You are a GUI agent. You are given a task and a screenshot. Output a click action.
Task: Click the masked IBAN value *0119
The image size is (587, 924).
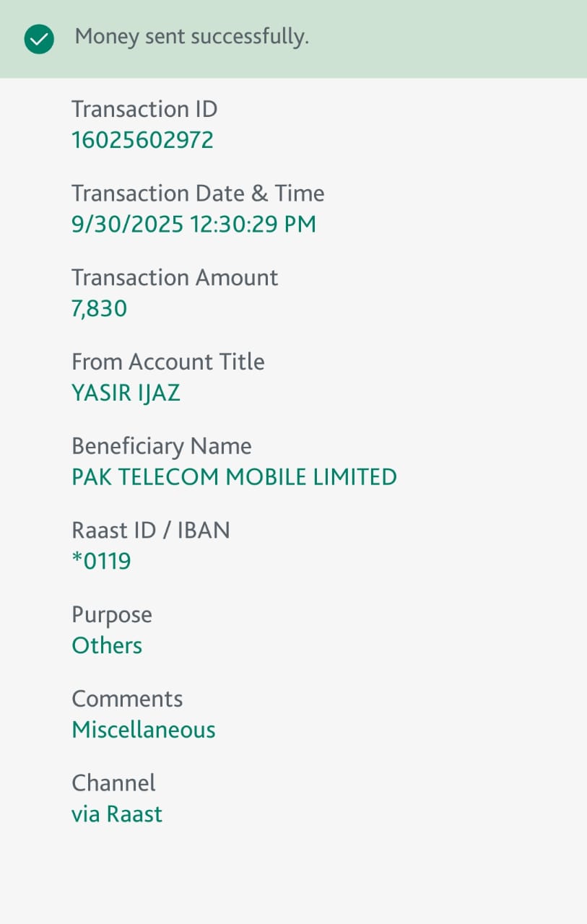coord(101,561)
